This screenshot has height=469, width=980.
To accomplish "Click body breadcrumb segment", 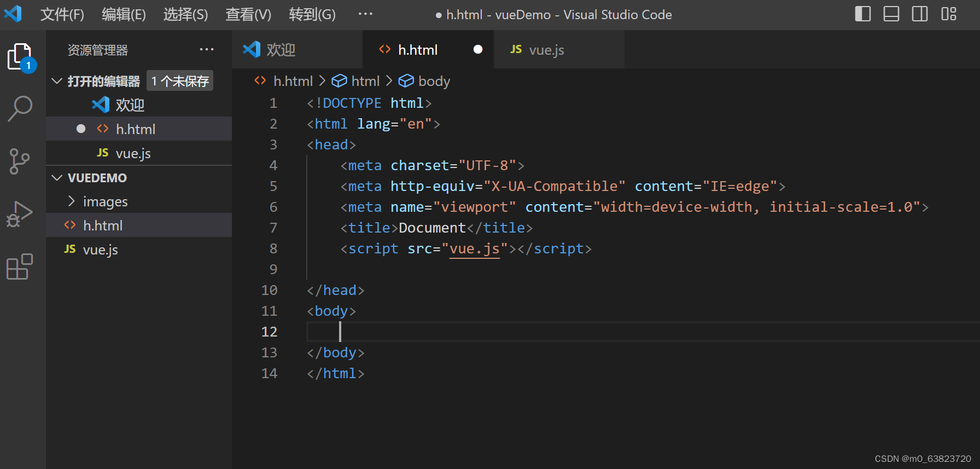I will (424, 81).
